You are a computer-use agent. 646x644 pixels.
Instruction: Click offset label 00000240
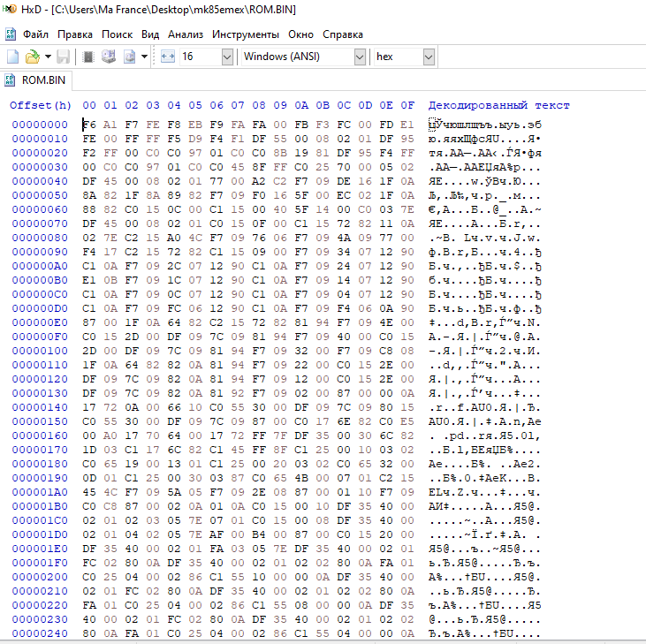[x=40, y=633]
